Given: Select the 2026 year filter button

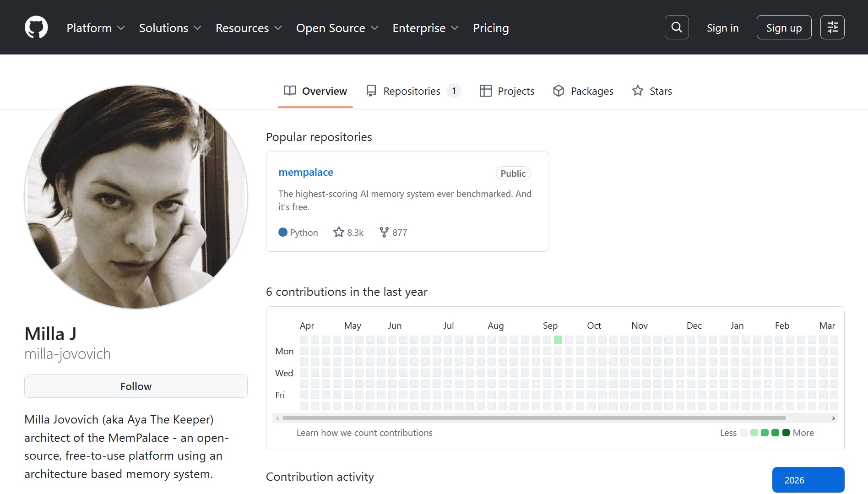Looking at the screenshot, I should [808, 480].
